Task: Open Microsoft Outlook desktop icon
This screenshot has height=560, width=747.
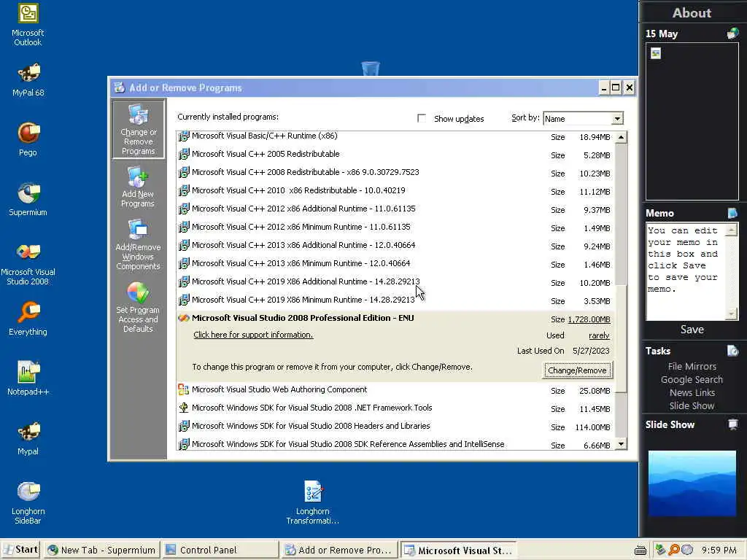Action: pyautogui.click(x=28, y=25)
